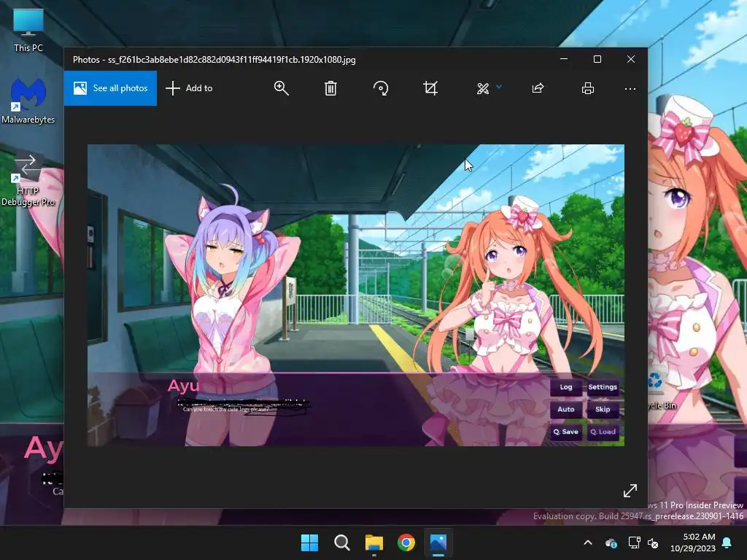Launch Google Chrome from the taskbar
747x560 pixels.
[x=406, y=542]
